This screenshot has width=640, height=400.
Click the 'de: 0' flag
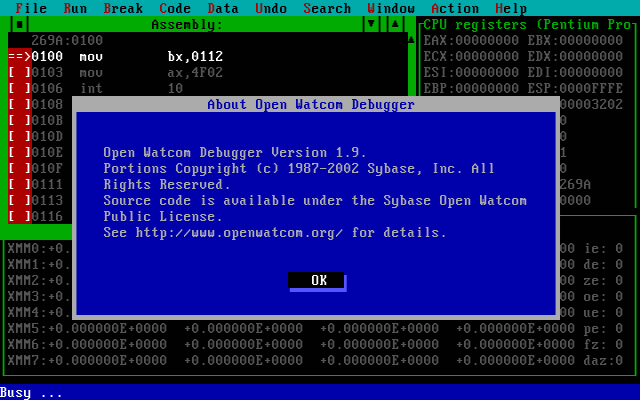click(x=603, y=264)
